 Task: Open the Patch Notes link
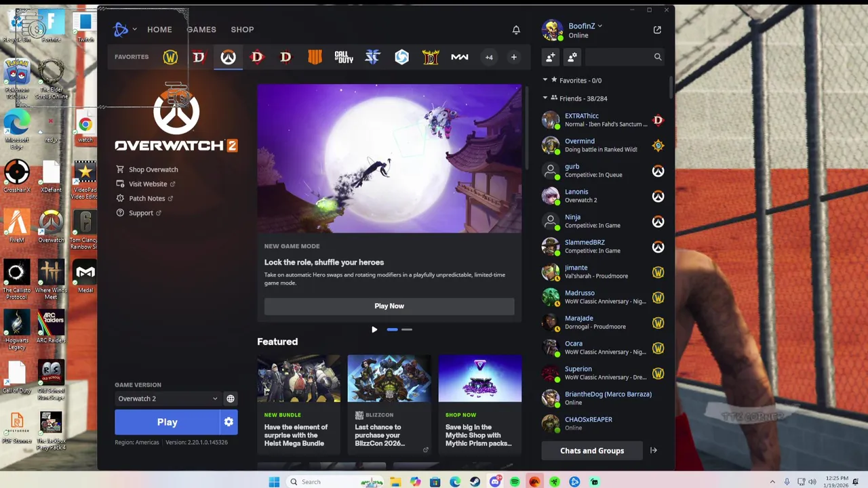coord(144,199)
